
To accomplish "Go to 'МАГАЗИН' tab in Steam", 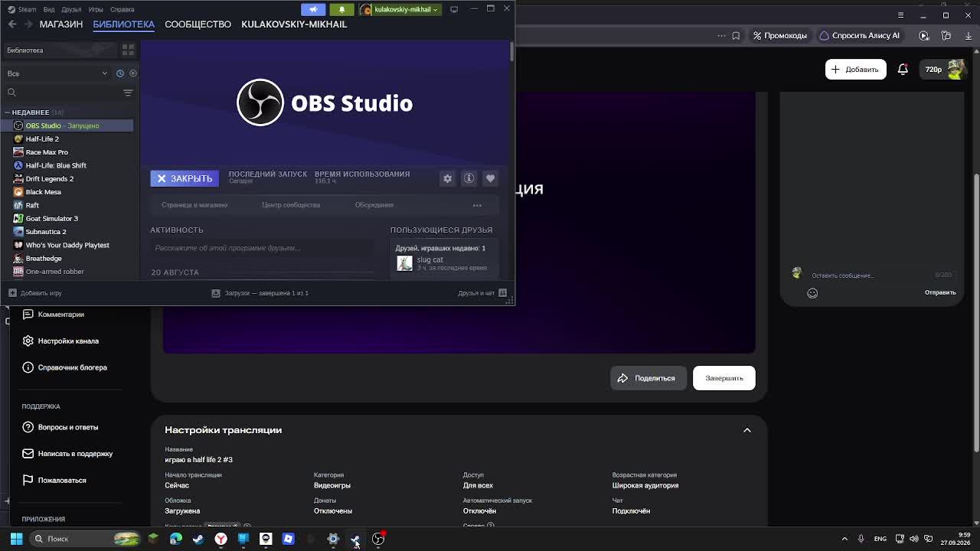I will tap(61, 24).
